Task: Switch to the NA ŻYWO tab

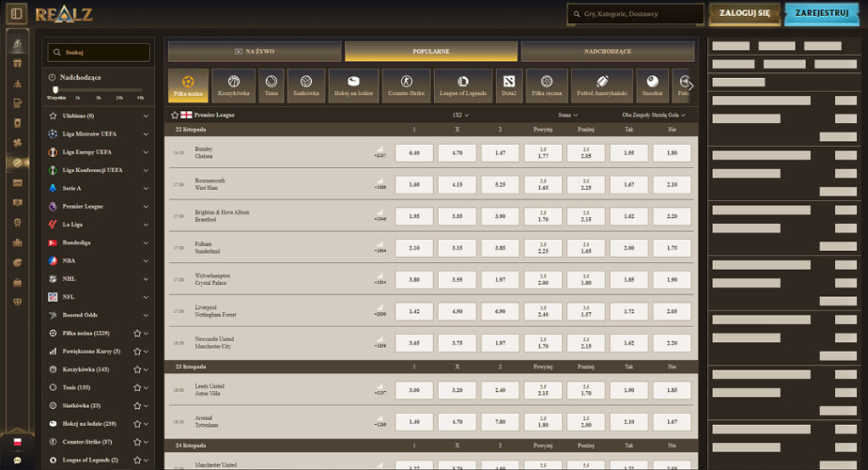Action: 254,52
